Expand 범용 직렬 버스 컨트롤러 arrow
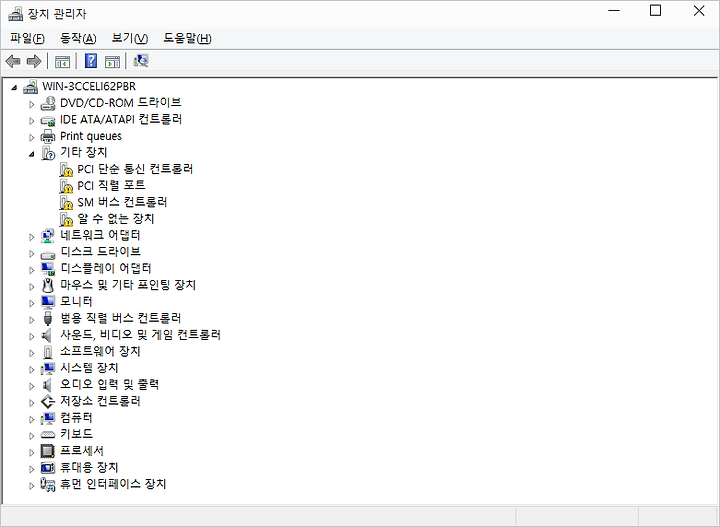Screen dimensions: 720x527 click(32, 320)
